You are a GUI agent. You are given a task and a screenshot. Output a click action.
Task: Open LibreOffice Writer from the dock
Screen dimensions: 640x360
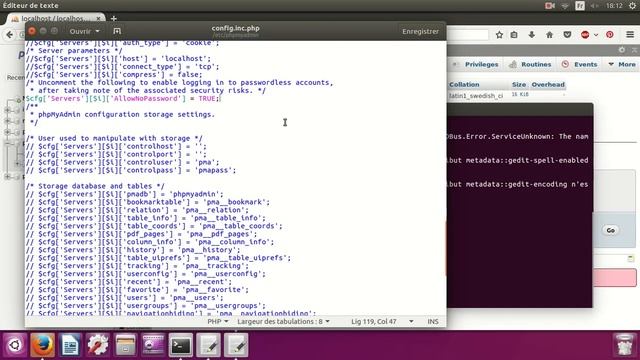70,345
